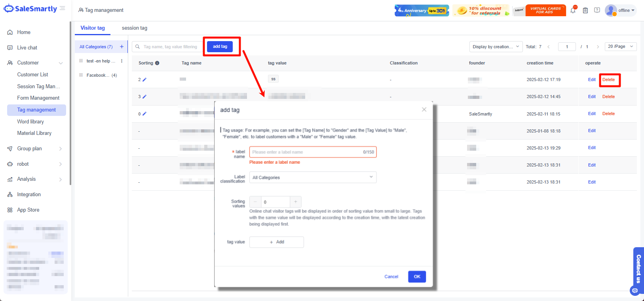Open Session Tag Management in sidebar
This screenshot has width=644, height=301.
click(38, 87)
